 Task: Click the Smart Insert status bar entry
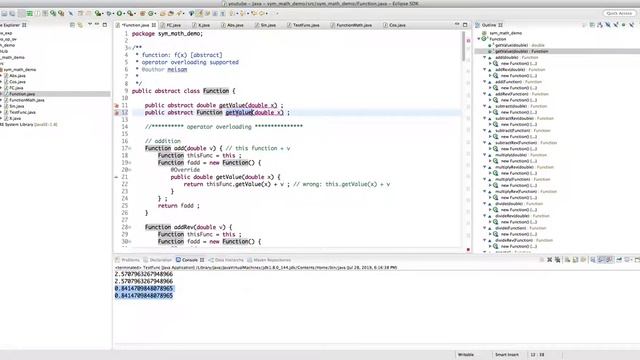[x=507, y=355]
